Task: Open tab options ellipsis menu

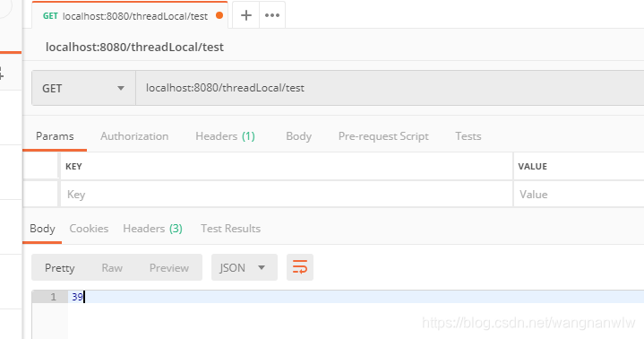Action: [x=272, y=15]
